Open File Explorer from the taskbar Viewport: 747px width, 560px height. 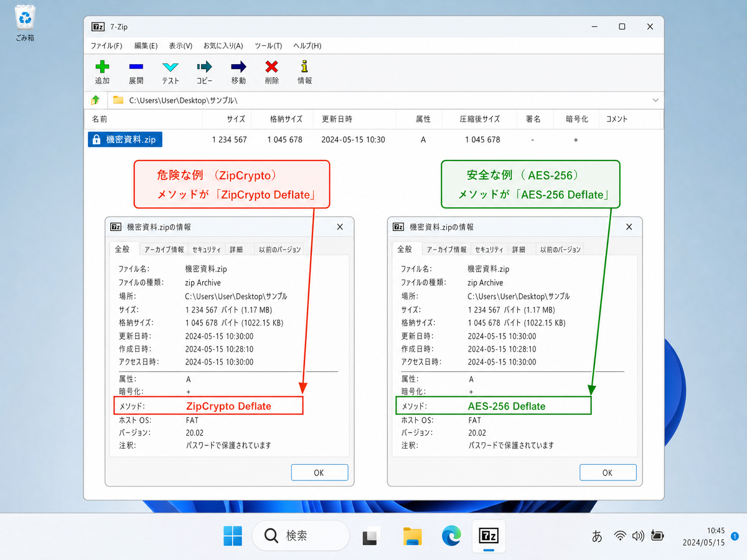(x=412, y=536)
